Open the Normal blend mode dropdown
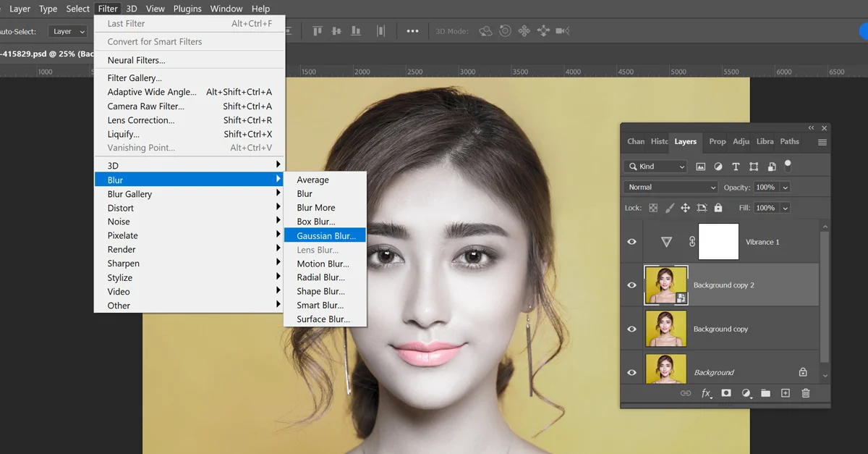The image size is (868, 454). [x=671, y=187]
